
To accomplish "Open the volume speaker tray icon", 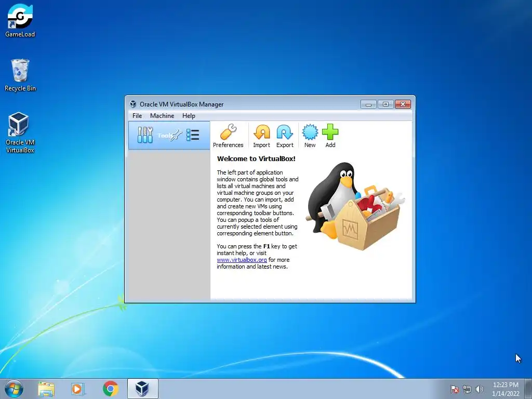I will pyautogui.click(x=479, y=389).
